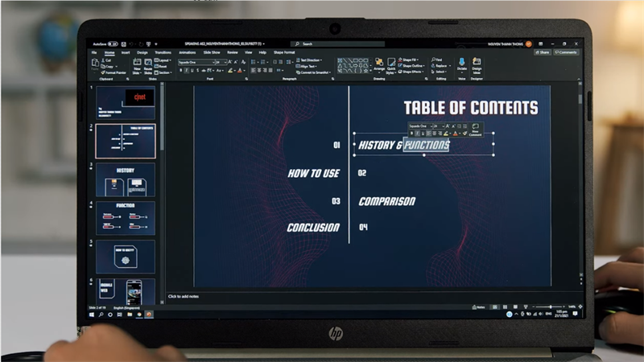
Task: Toggle Strikethrough in ribbon
Action: click(204, 71)
